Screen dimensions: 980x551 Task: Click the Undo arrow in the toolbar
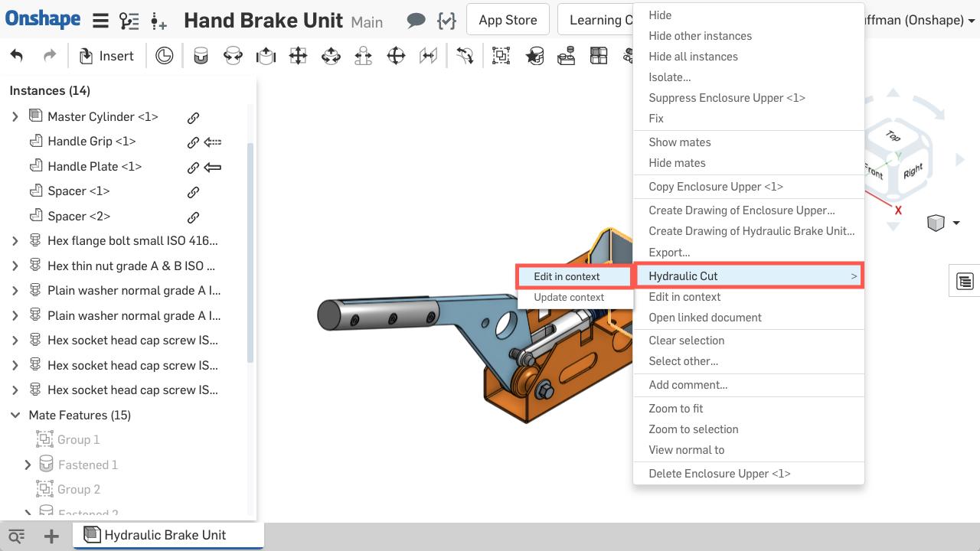pyautogui.click(x=16, y=56)
